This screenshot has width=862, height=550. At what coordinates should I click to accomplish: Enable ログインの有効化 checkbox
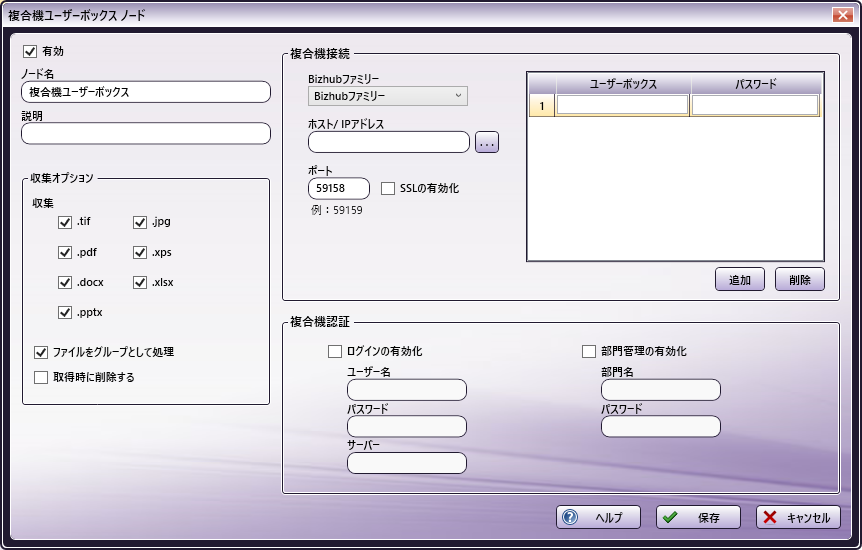[x=335, y=351]
